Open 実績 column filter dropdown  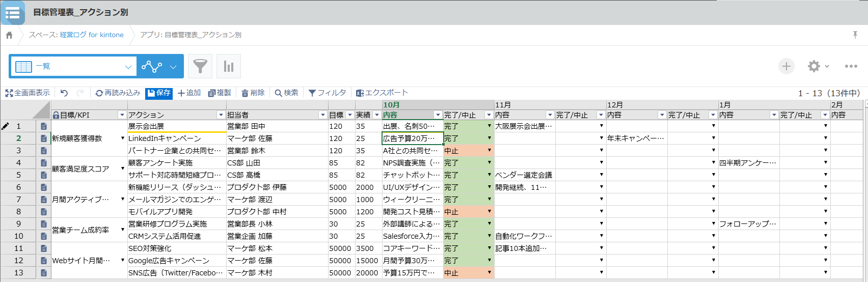coord(377,115)
